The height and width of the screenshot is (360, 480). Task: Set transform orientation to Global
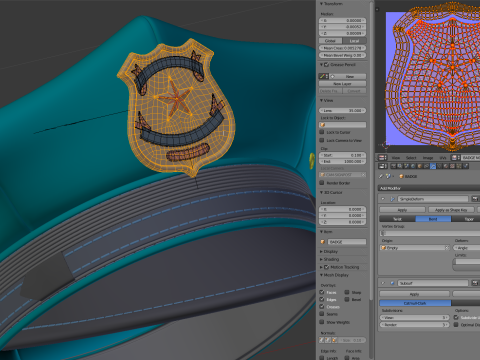click(330, 41)
